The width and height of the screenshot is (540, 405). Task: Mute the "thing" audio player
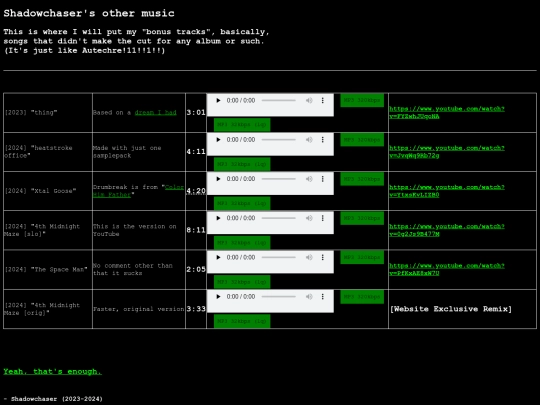pyautogui.click(x=309, y=101)
